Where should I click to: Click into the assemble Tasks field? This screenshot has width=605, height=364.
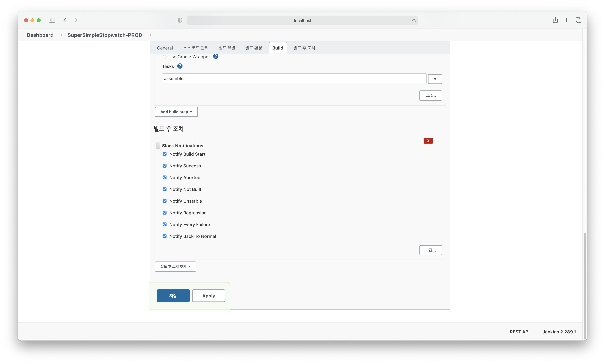[294, 79]
